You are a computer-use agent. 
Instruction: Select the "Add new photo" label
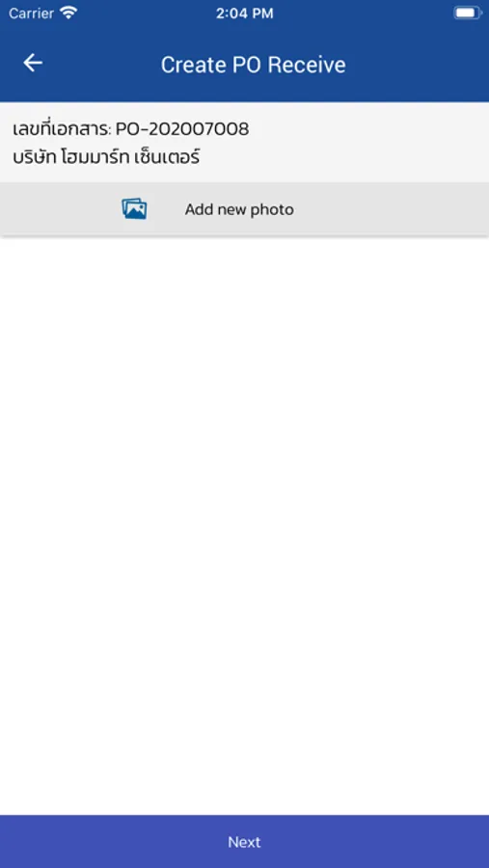coord(239,210)
